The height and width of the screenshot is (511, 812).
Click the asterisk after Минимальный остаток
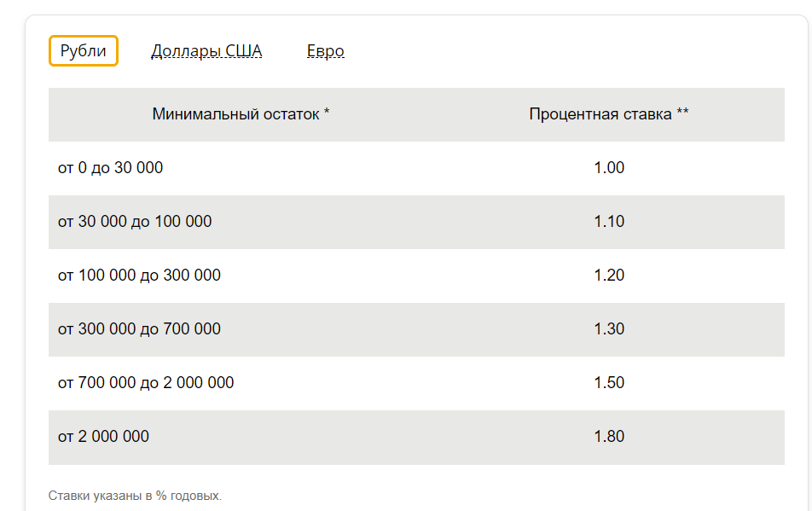(327, 112)
